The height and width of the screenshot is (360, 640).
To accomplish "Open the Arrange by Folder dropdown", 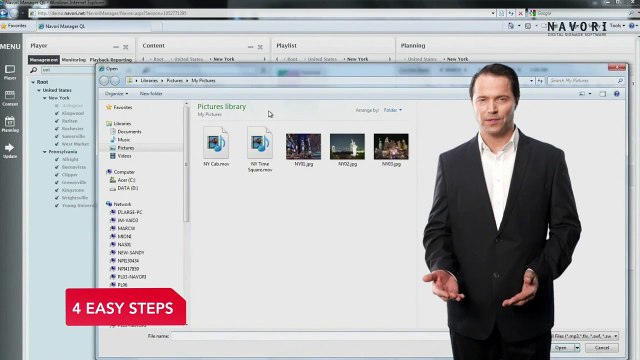I will click(x=393, y=110).
